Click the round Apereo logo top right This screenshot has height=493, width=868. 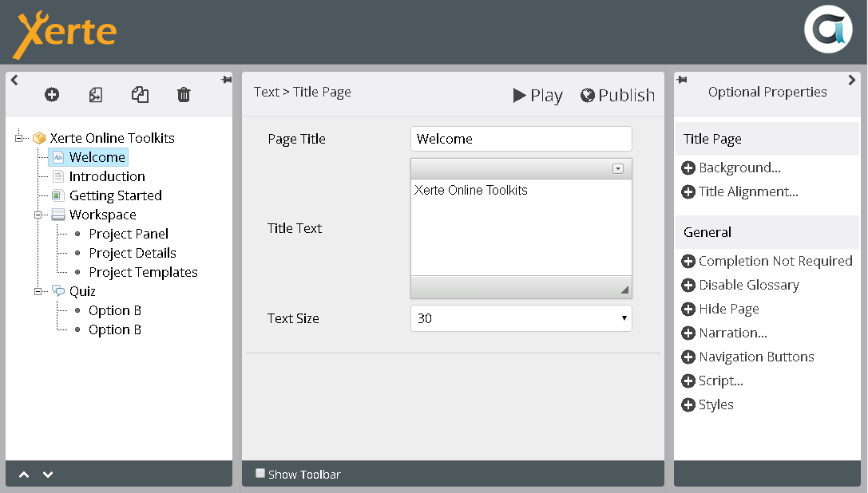tap(828, 30)
